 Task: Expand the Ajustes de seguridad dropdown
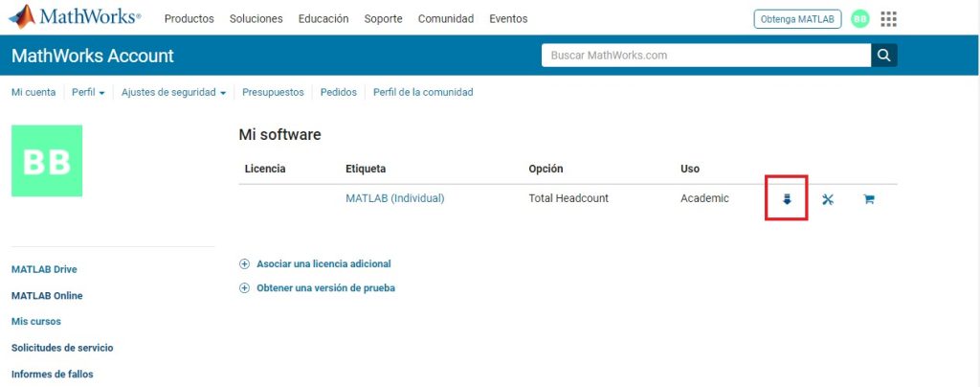coord(173,93)
